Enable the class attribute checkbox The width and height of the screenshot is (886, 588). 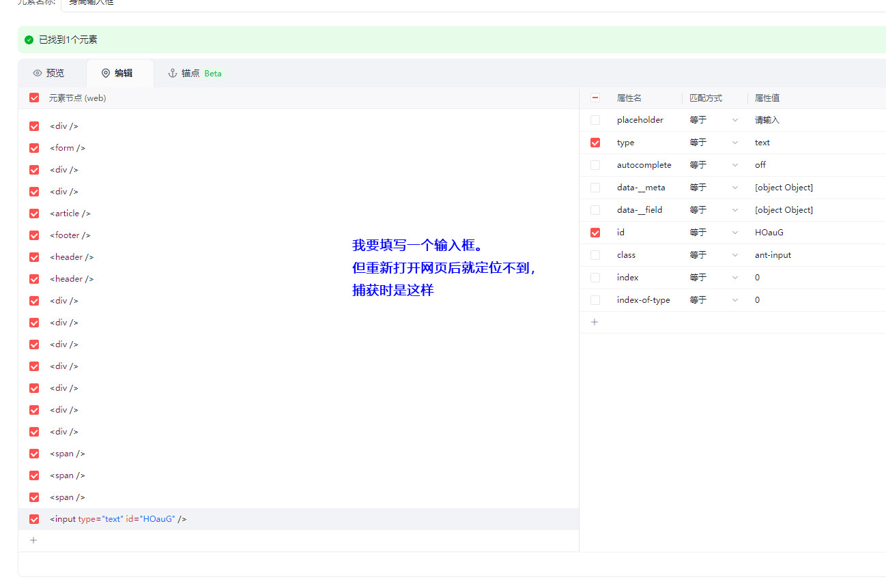(595, 255)
